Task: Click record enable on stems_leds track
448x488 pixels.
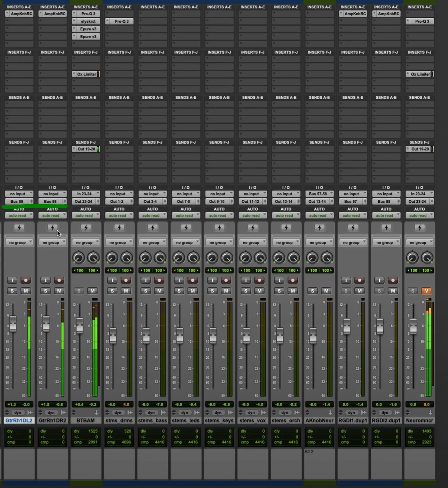Action: 192,280
